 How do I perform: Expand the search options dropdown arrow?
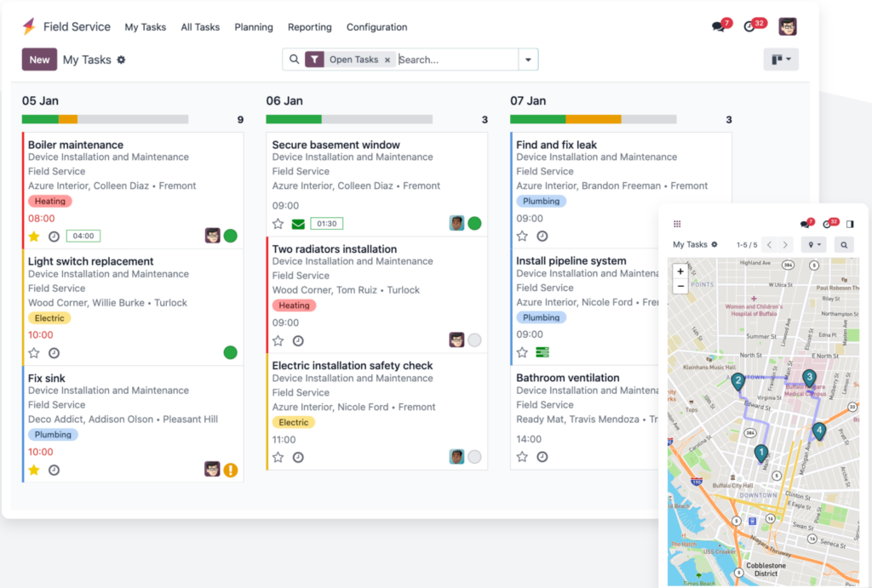click(x=528, y=60)
